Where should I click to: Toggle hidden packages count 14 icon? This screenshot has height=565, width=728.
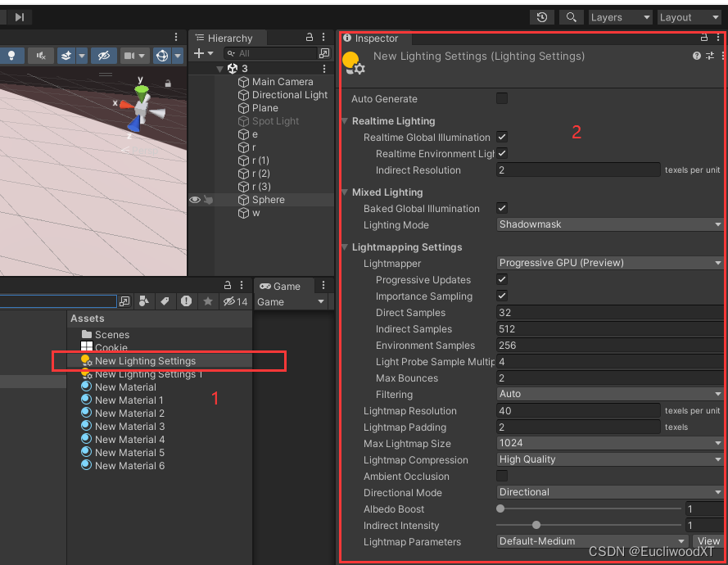coord(235,301)
